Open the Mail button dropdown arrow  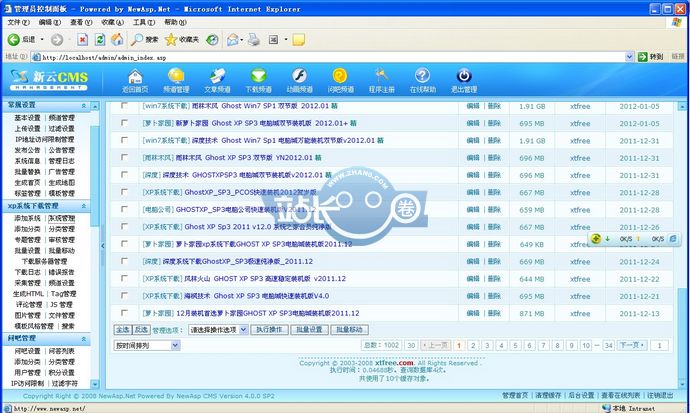pyautogui.click(x=242, y=40)
